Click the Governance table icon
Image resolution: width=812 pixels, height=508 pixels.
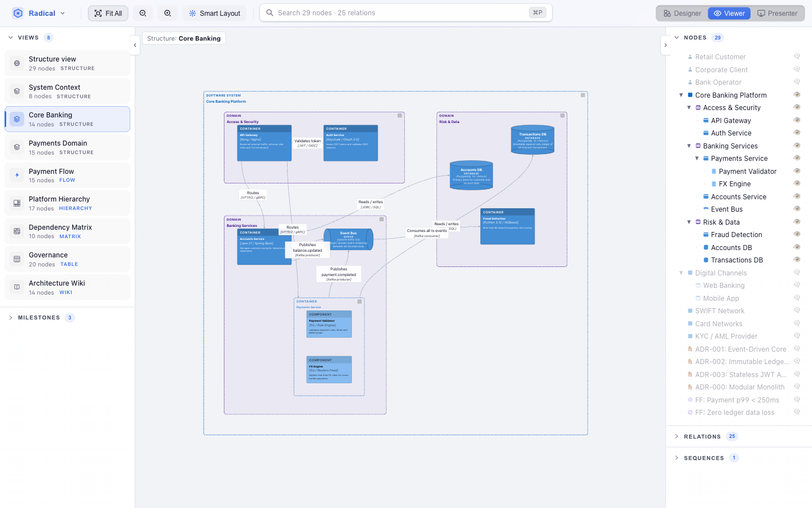17,259
